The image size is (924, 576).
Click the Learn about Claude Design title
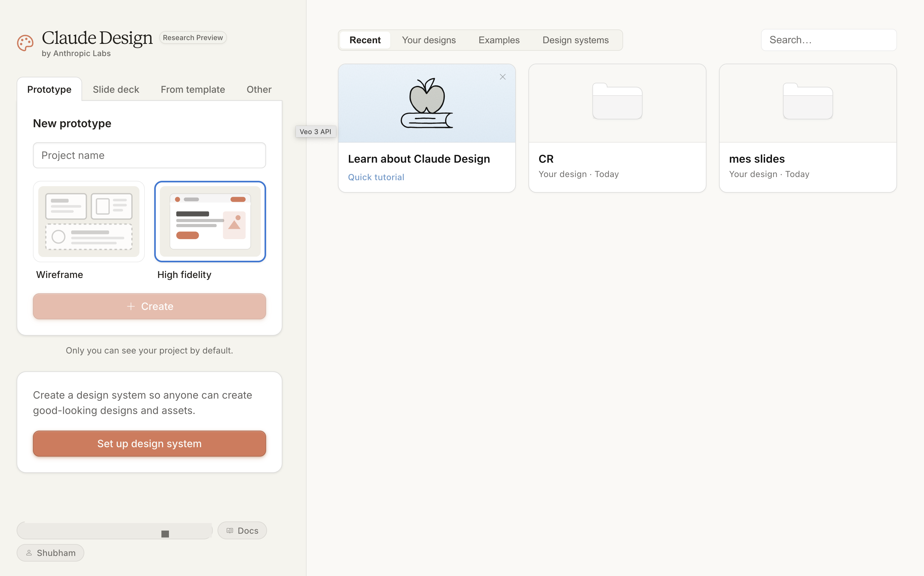point(419,159)
